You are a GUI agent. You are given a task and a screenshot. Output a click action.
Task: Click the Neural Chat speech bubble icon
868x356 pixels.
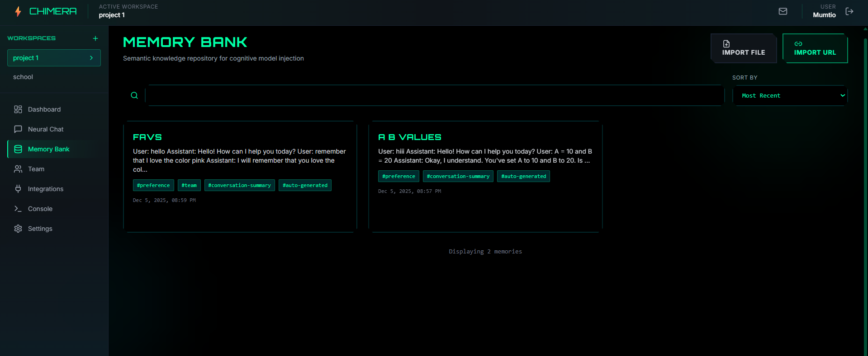pyautogui.click(x=18, y=129)
